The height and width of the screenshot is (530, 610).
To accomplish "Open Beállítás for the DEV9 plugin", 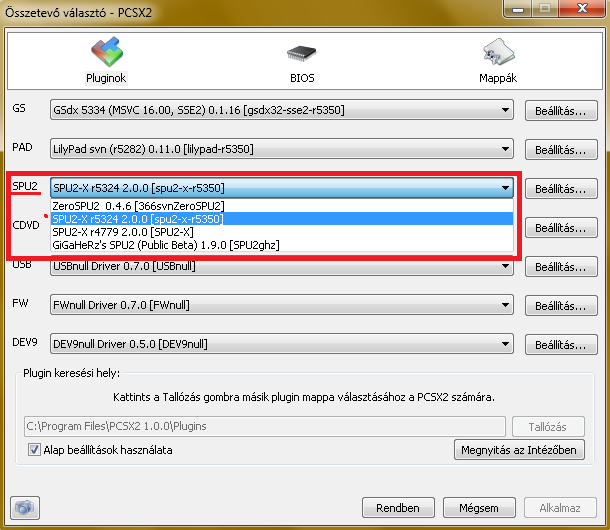I will (561, 344).
